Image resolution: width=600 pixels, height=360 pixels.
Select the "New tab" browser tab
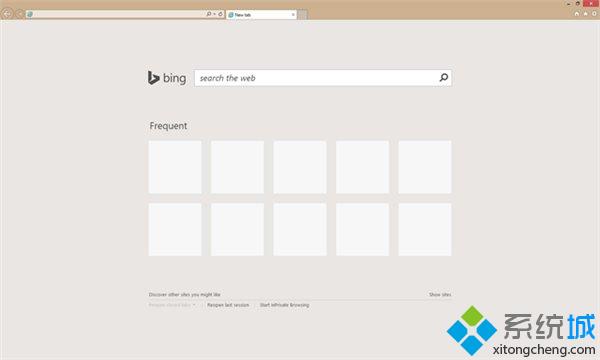click(261, 15)
